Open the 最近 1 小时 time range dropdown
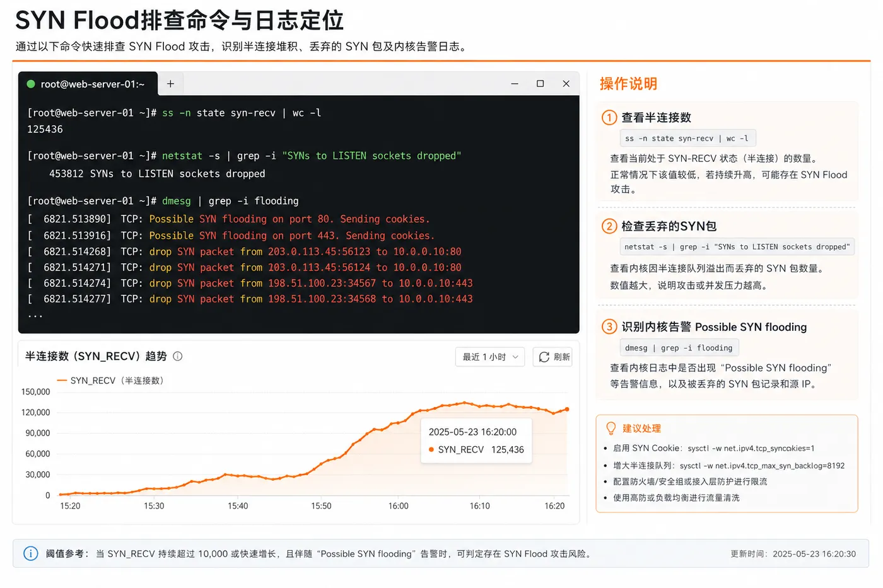 [490, 357]
